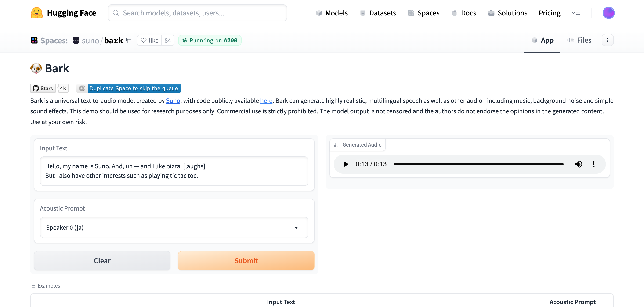Open the user profile avatar
644x307 pixels.
click(608, 13)
